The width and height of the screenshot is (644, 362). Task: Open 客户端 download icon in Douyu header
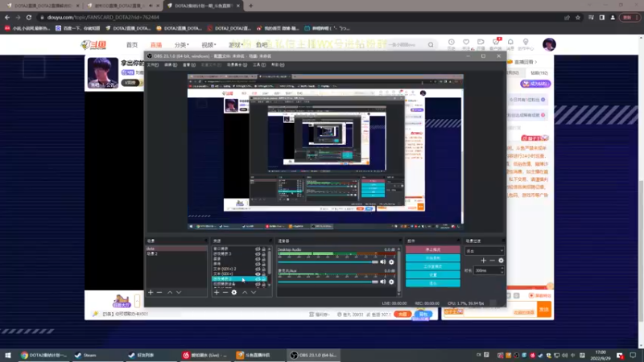click(496, 44)
